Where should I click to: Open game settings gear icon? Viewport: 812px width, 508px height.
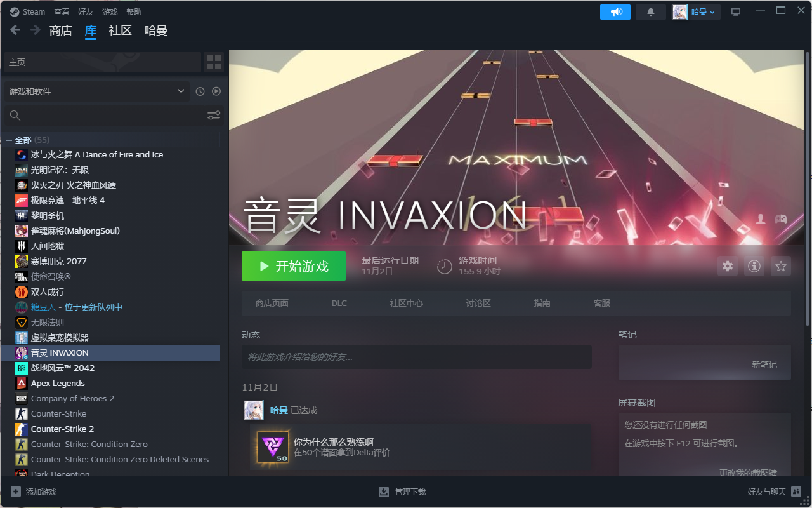tap(728, 266)
